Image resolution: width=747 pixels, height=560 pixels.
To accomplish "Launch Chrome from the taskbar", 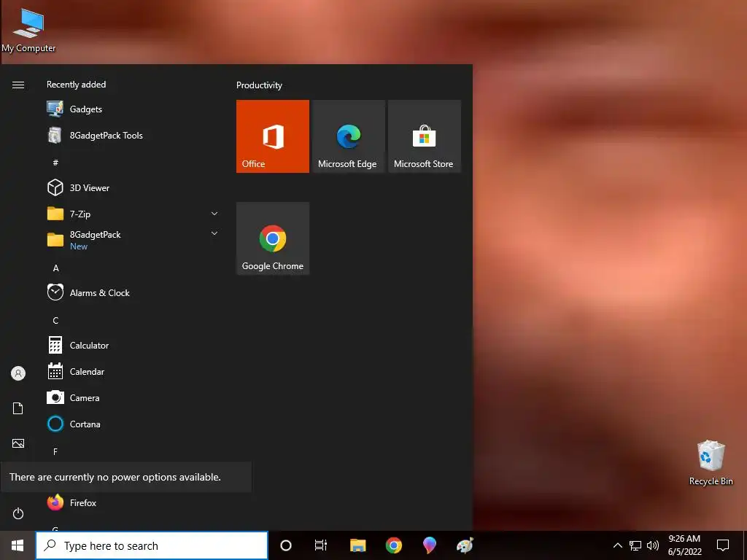I will [x=393, y=545].
